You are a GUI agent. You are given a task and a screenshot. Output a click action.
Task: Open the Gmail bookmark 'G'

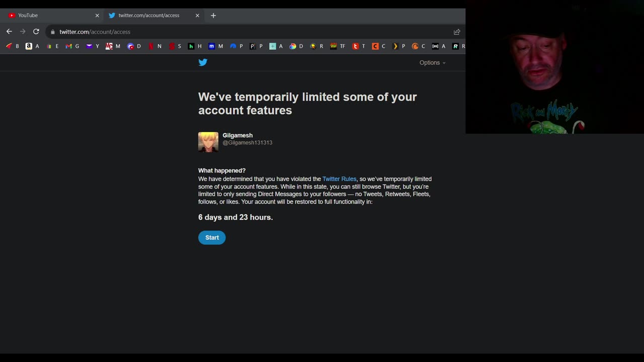click(x=72, y=46)
